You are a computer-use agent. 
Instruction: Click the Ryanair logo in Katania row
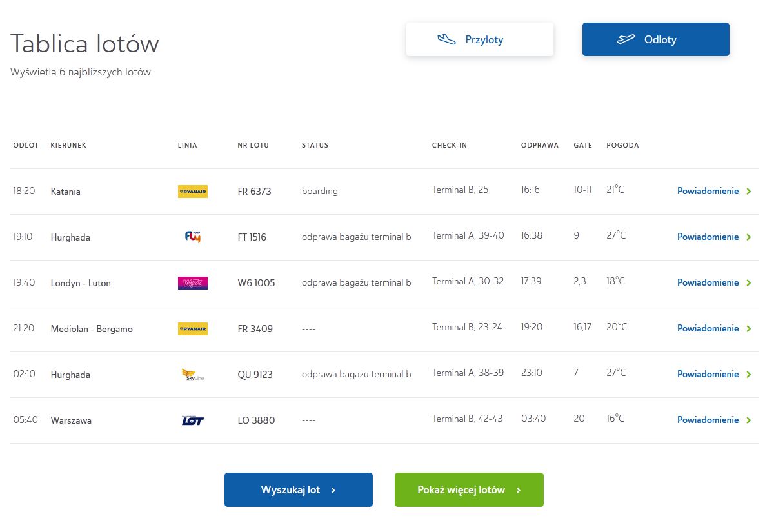[x=192, y=192]
